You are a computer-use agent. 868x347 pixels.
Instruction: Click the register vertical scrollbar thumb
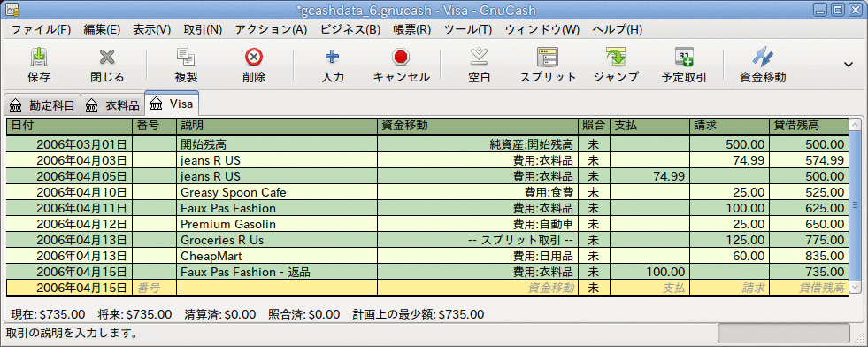click(856, 206)
